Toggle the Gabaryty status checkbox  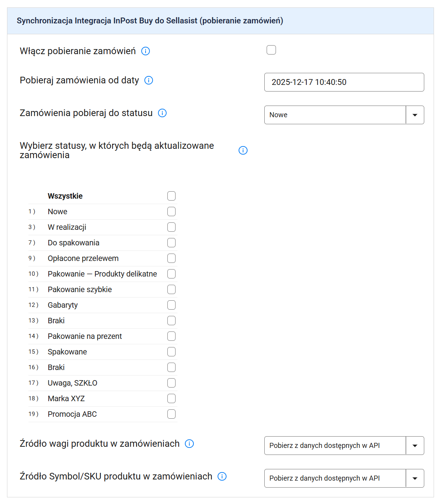[x=171, y=305]
